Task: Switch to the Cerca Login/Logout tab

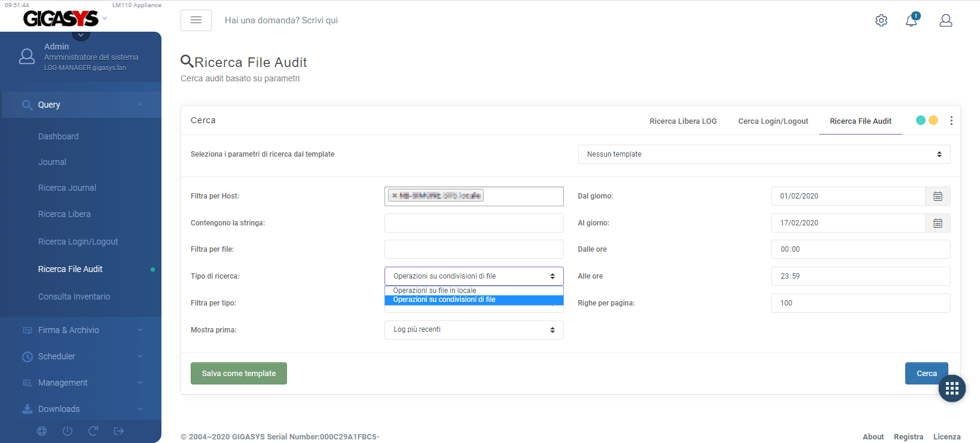Action: [773, 121]
